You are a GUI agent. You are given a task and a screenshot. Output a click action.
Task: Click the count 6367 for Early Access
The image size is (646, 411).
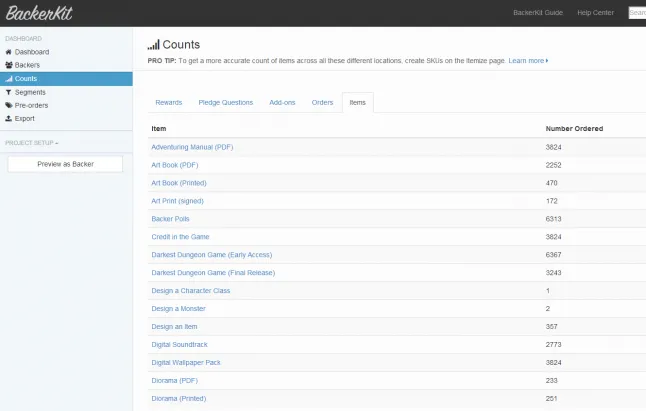pos(553,255)
